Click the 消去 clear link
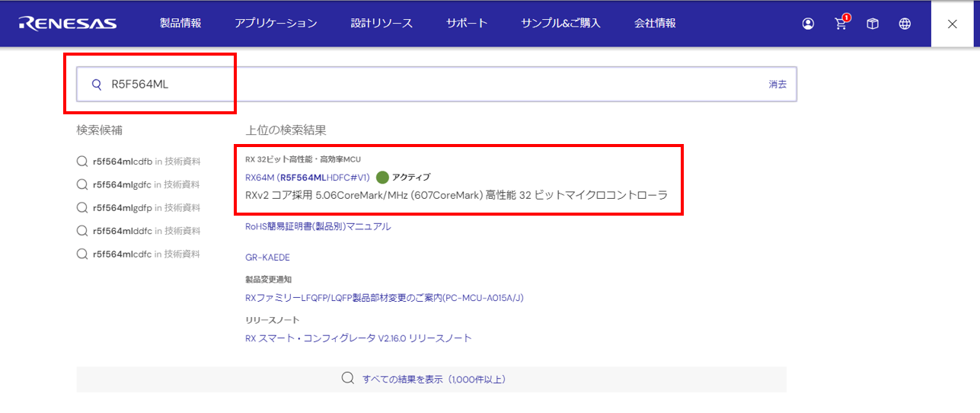Viewport: 980px width, 413px height. 777,85
